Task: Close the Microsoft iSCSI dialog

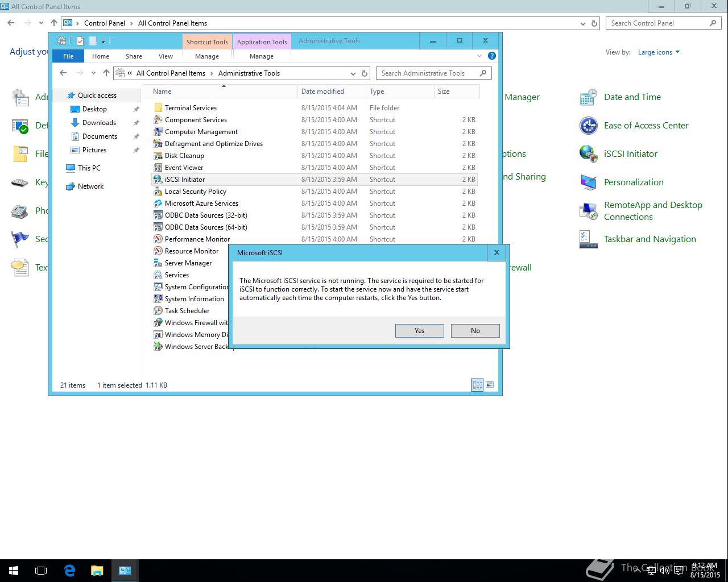Action: (x=497, y=252)
